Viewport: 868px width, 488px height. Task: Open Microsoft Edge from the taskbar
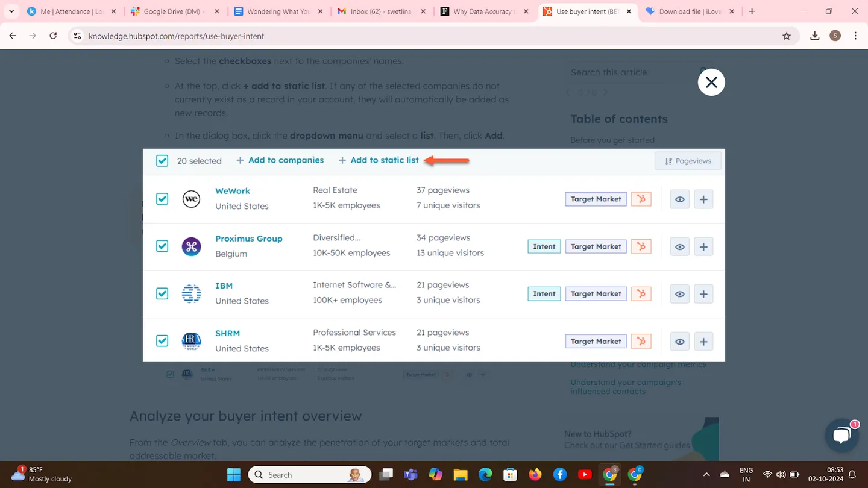tap(485, 475)
